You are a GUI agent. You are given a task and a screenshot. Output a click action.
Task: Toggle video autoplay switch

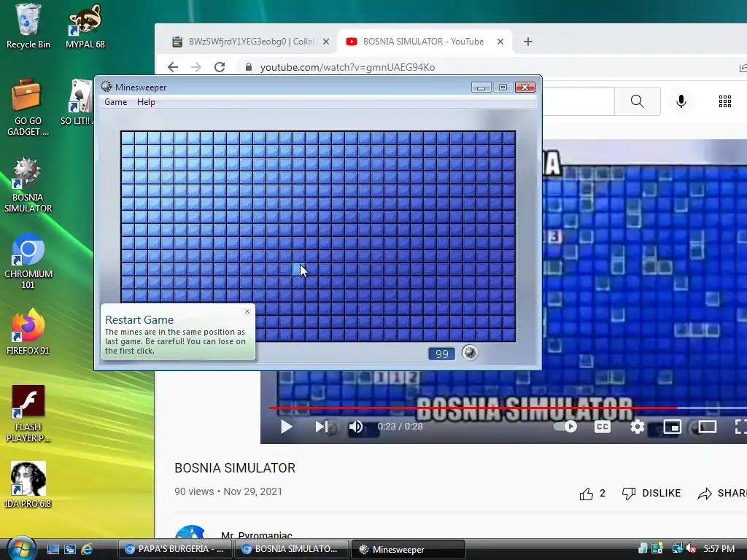[x=566, y=427]
